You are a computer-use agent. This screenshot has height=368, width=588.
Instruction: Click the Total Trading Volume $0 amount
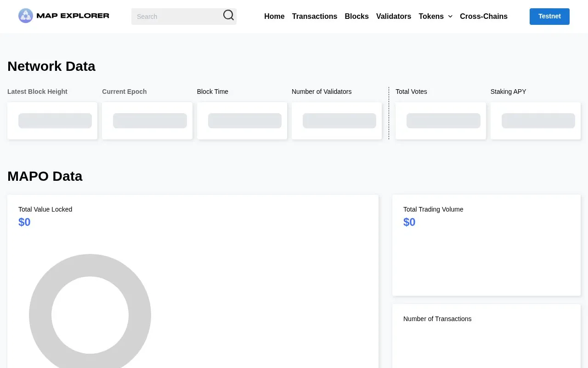(x=409, y=222)
